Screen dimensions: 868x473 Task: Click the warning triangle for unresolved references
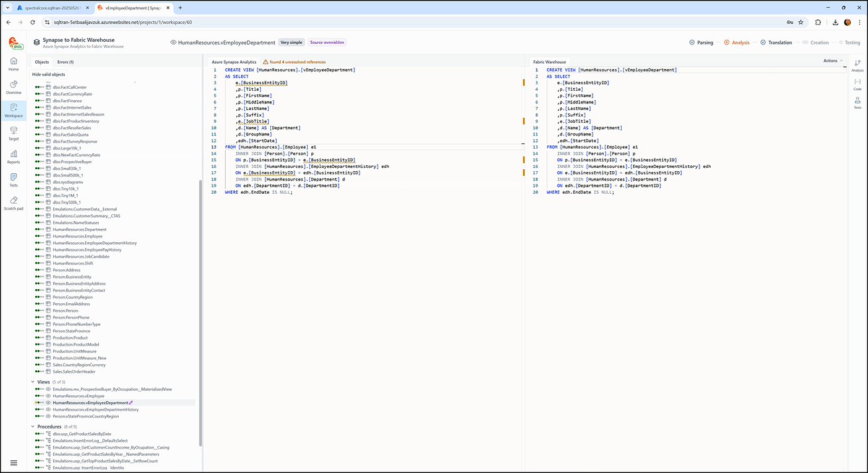(x=265, y=62)
